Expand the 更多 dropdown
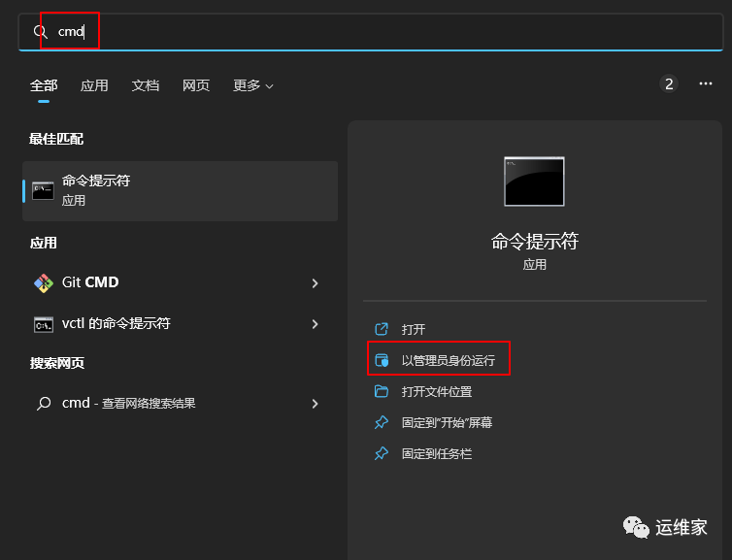The height and width of the screenshot is (560, 732). (253, 85)
